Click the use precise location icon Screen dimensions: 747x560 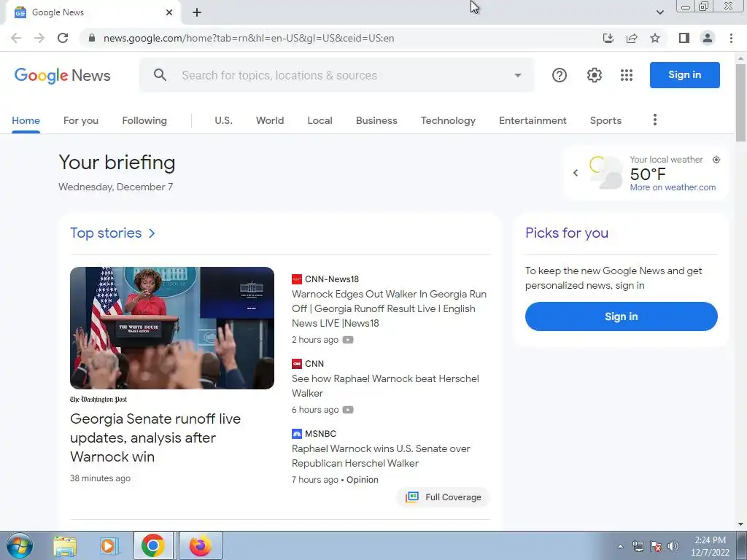point(716,160)
